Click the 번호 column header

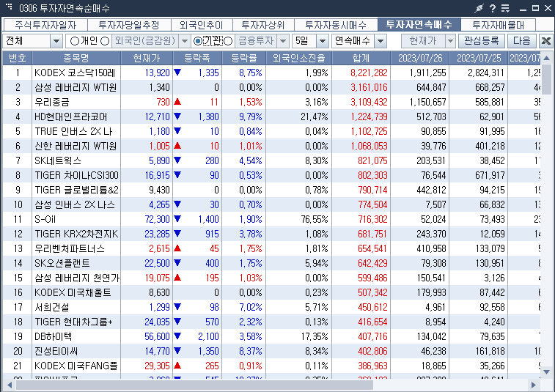point(18,58)
